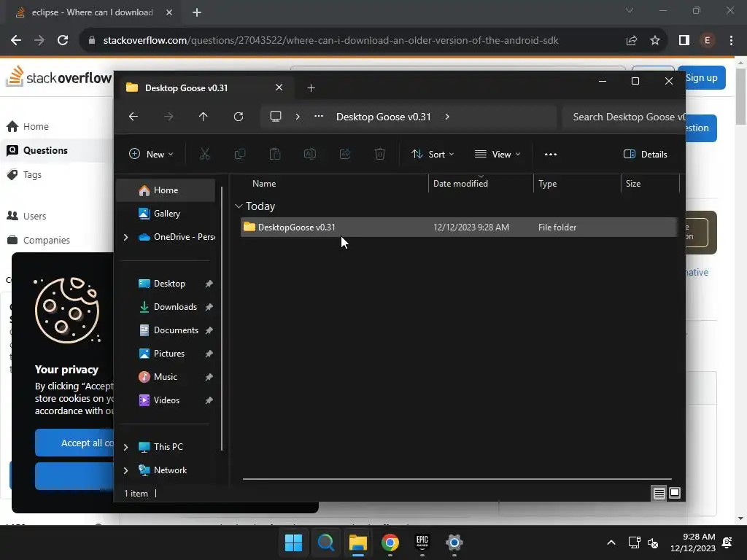Switch to details list view icon
The width and height of the screenshot is (747, 560).
pos(659,494)
